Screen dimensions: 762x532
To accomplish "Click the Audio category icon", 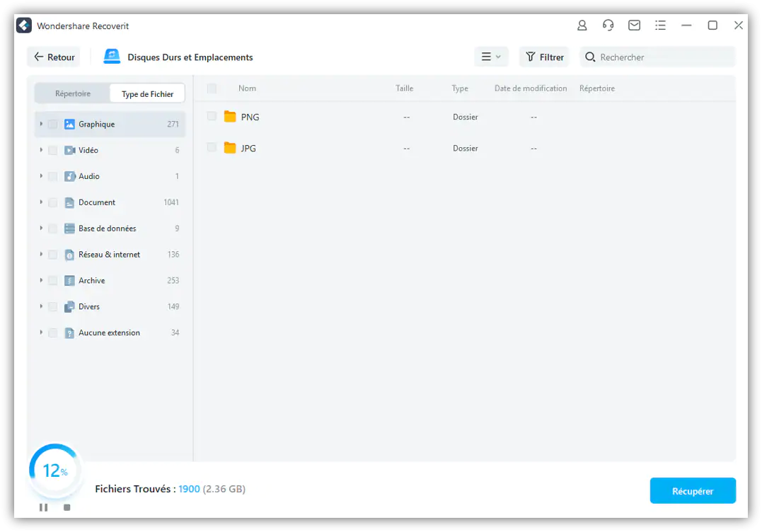I will tap(69, 176).
